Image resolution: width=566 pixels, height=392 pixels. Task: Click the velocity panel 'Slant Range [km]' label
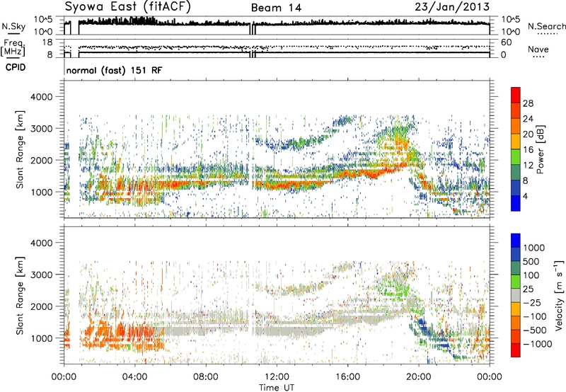[20, 295]
